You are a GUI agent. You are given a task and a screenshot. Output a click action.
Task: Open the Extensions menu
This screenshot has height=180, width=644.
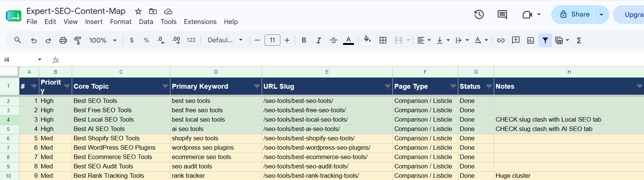click(200, 22)
